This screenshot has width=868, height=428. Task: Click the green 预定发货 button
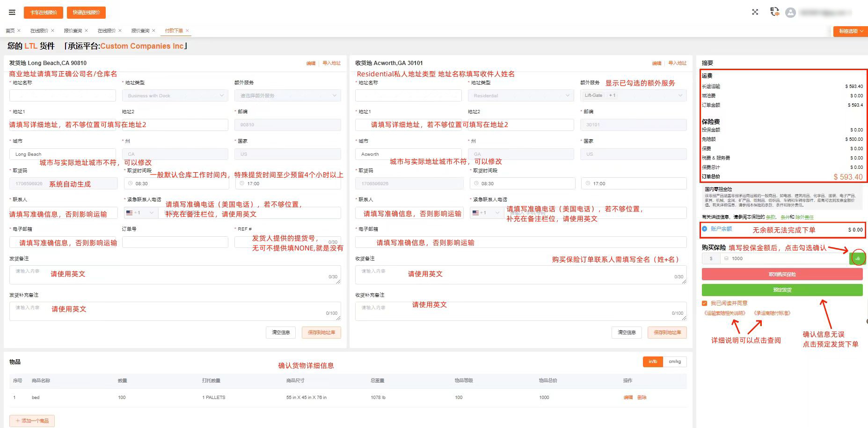[x=781, y=290]
